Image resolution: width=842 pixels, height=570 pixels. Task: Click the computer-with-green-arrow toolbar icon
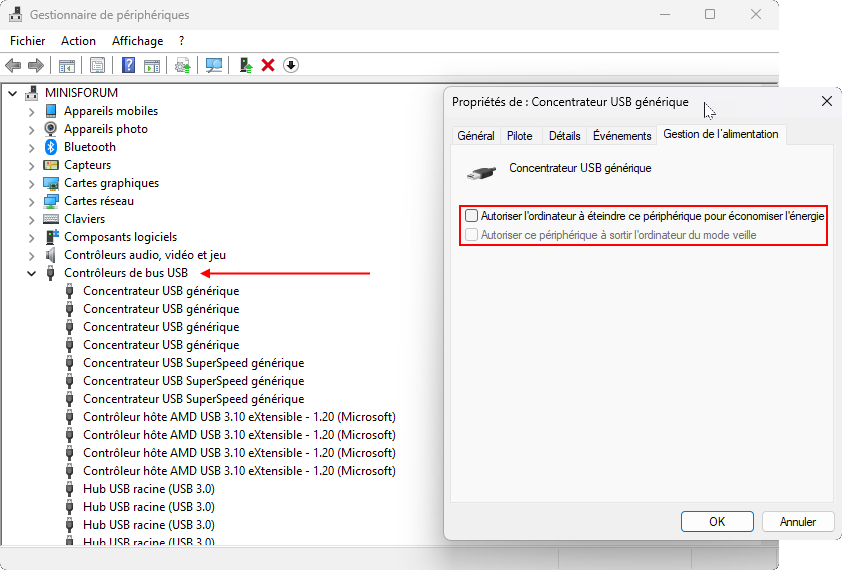[245, 66]
